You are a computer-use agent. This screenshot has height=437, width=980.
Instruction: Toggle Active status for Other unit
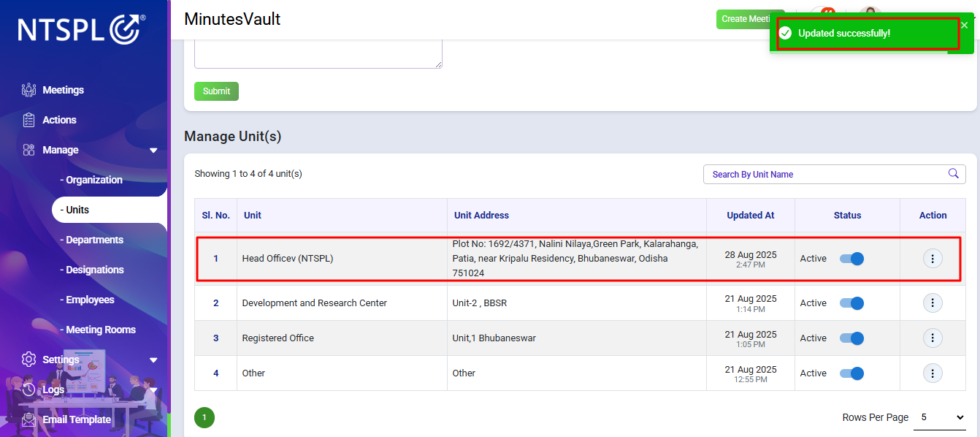point(851,373)
